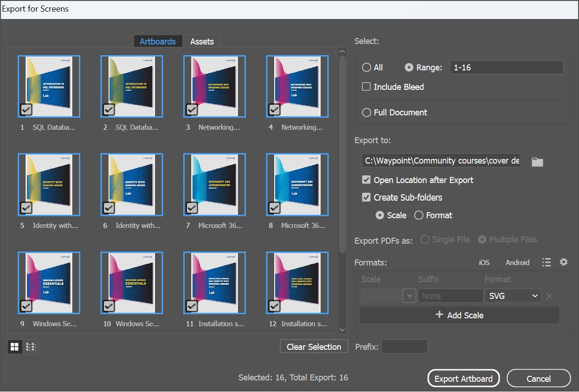579x392 pixels.
Task: Click the '7 Microsoft 36...' artboard label
Action: pyautogui.click(x=214, y=226)
